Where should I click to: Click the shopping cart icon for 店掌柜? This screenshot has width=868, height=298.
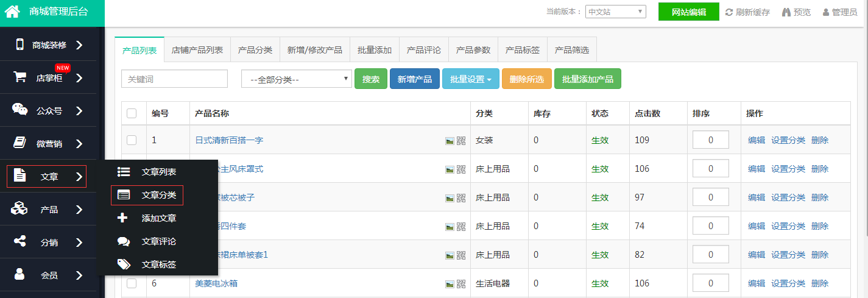coord(20,77)
